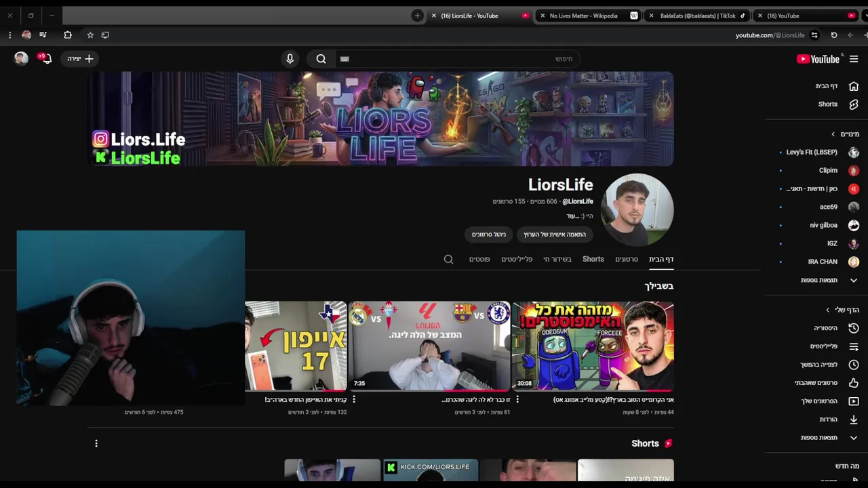This screenshot has width=868, height=488.
Task: Click the voice search microphone icon
Action: pos(290,59)
